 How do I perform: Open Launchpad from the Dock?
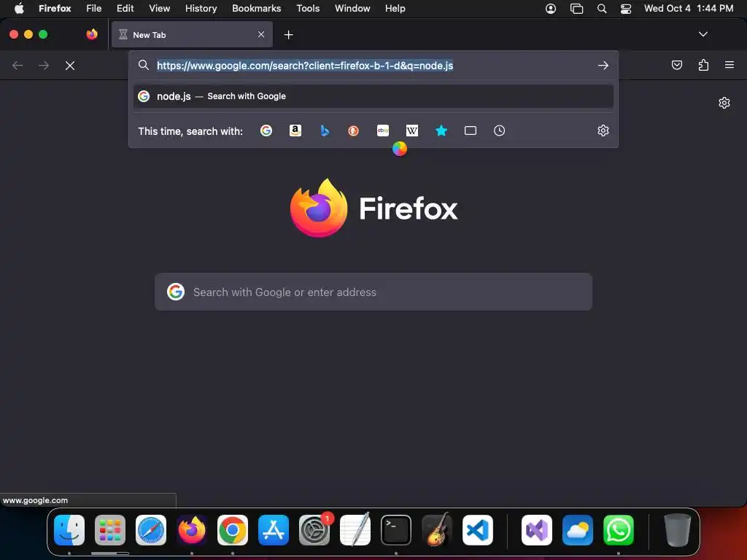(110, 530)
